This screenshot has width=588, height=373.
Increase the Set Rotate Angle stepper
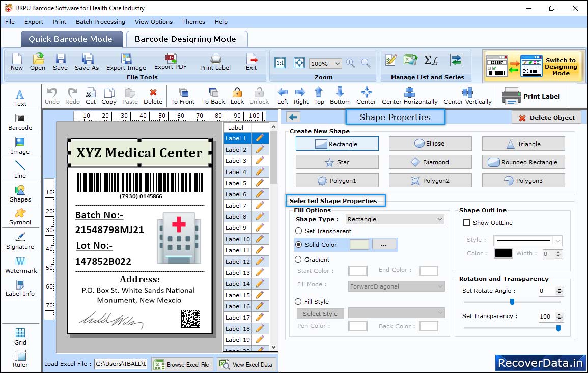click(559, 289)
